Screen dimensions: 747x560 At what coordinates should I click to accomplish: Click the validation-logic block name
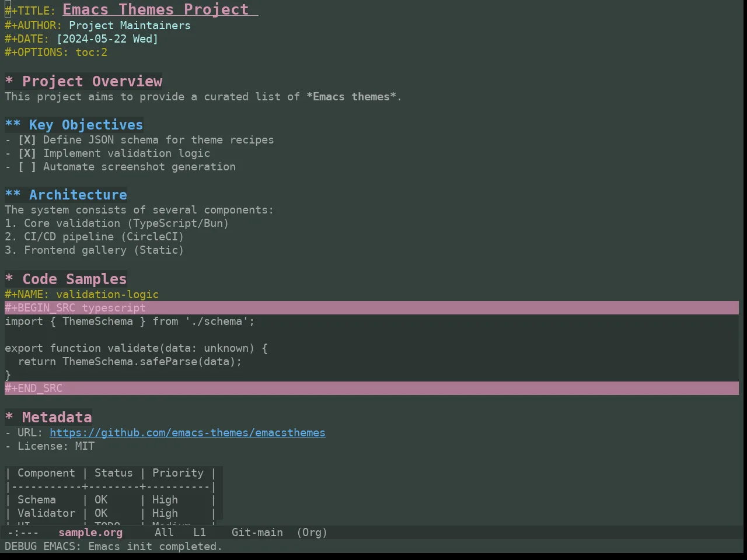point(107,295)
